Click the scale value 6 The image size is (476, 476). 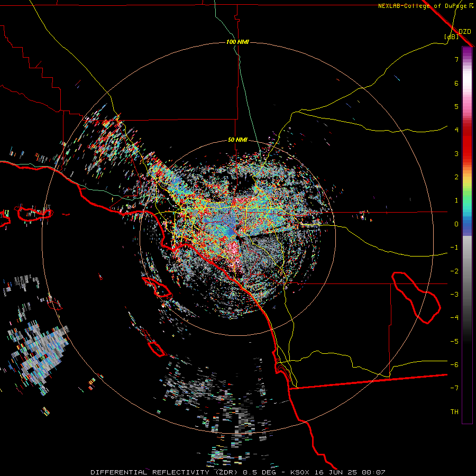tap(456, 83)
